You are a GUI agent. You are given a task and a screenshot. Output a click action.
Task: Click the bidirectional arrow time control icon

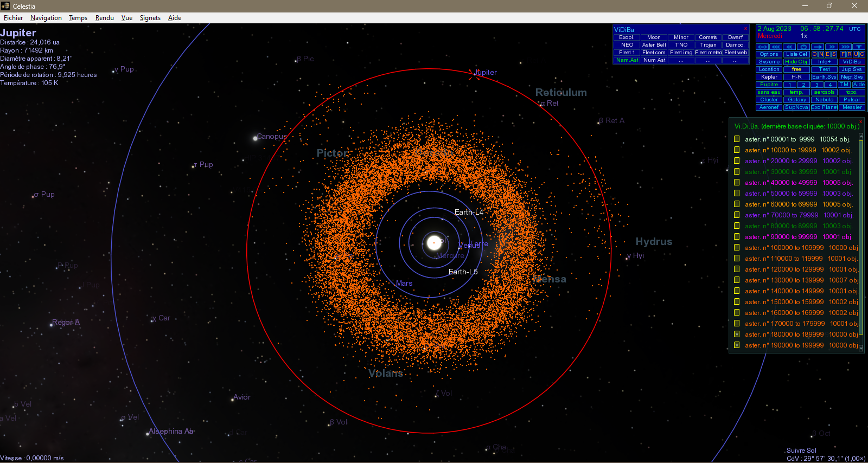(762, 47)
